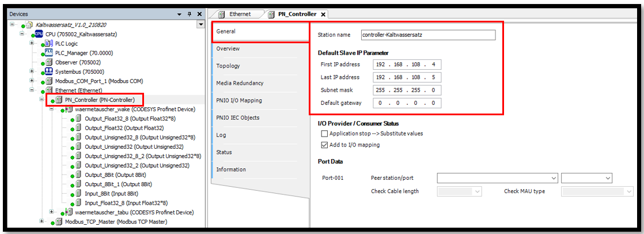The image size is (644, 234).
Task: Enable Application stop substitute values checkbox
Action: [x=324, y=134]
